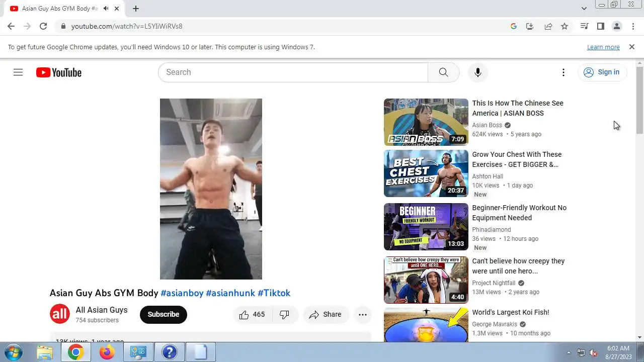Visit the Phinadiamond channel
The height and width of the screenshot is (362, 644).
(x=492, y=230)
